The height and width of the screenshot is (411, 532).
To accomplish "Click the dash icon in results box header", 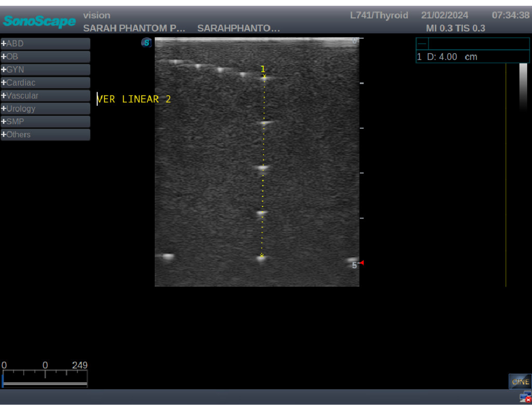I will pos(422,44).
